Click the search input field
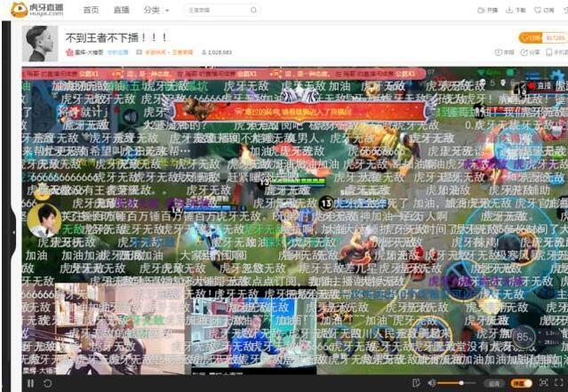The width and height of the screenshot is (568, 392). 213,11
